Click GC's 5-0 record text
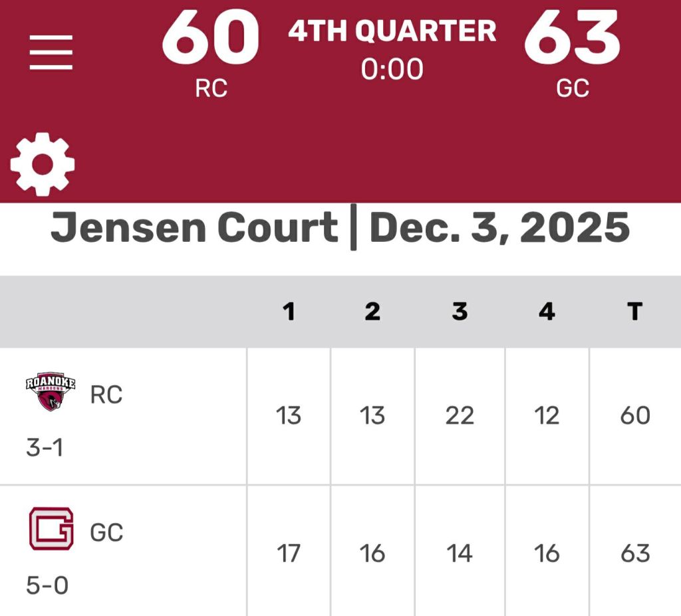Screen dimensions: 681x616 [x=47, y=585]
